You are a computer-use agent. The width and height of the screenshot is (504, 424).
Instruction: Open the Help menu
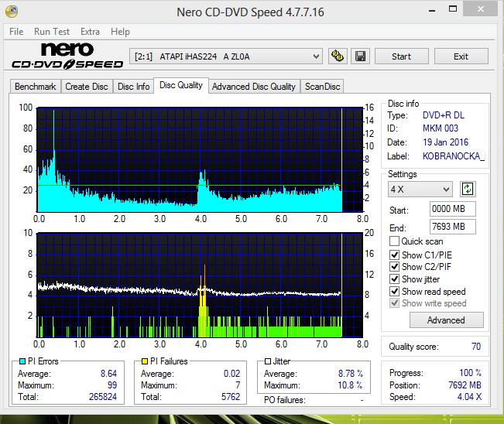pyautogui.click(x=120, y=32)
